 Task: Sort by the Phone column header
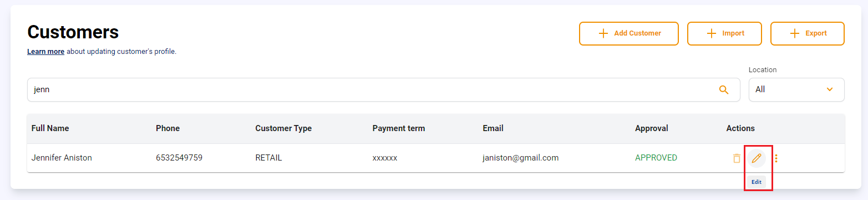tap(167, 128)
